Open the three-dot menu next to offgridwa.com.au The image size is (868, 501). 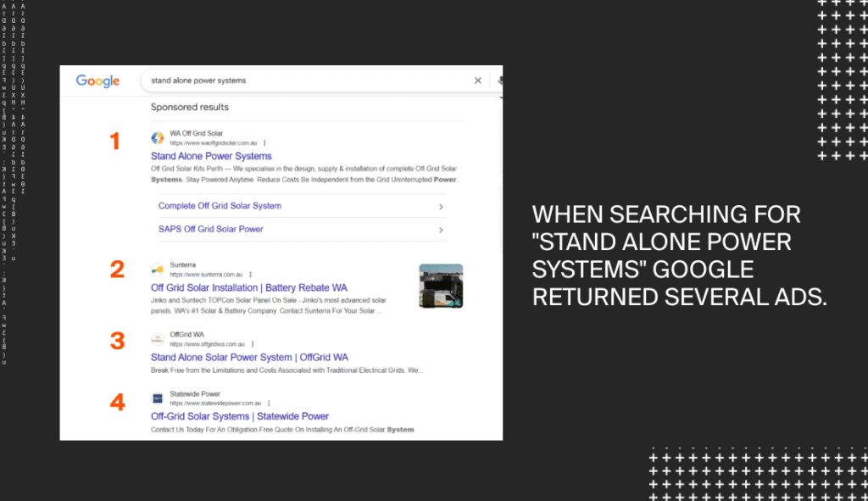(x=253, y=344)
